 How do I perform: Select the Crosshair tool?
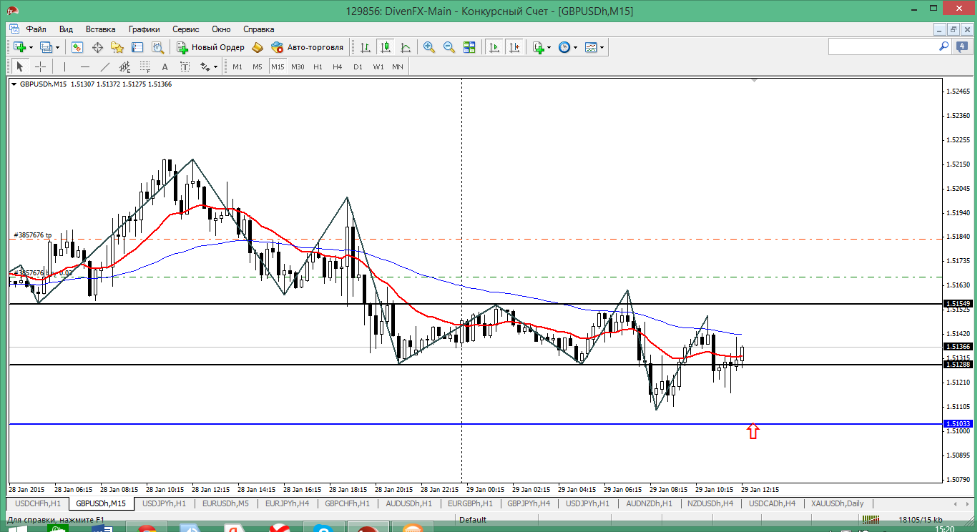point(41,66)
